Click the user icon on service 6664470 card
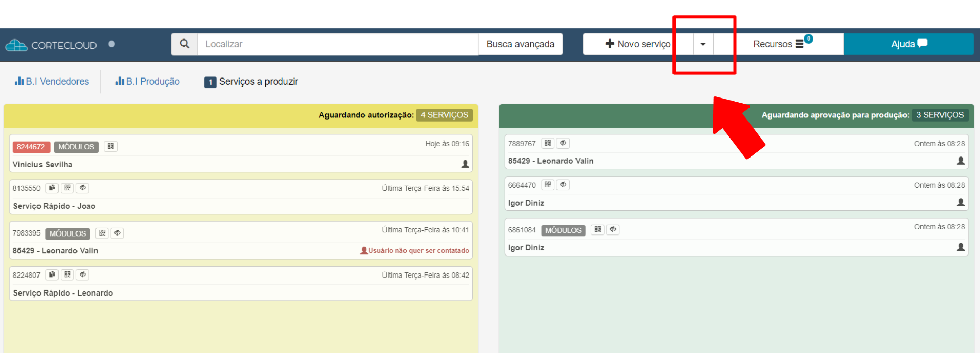This screenshot has height=353, width=980. click(x=961, y=202)
